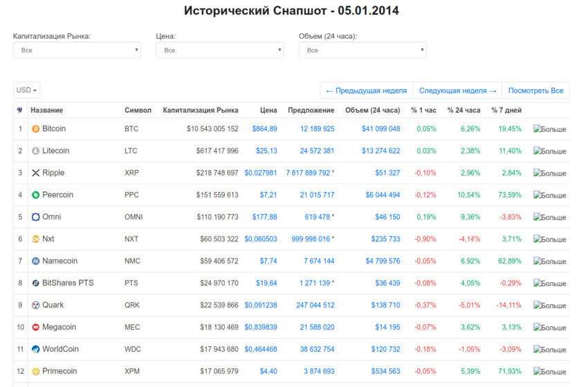Click the Больше image in WorldCoin row
This screenshot has width=588, height=387.
(550, 350)
